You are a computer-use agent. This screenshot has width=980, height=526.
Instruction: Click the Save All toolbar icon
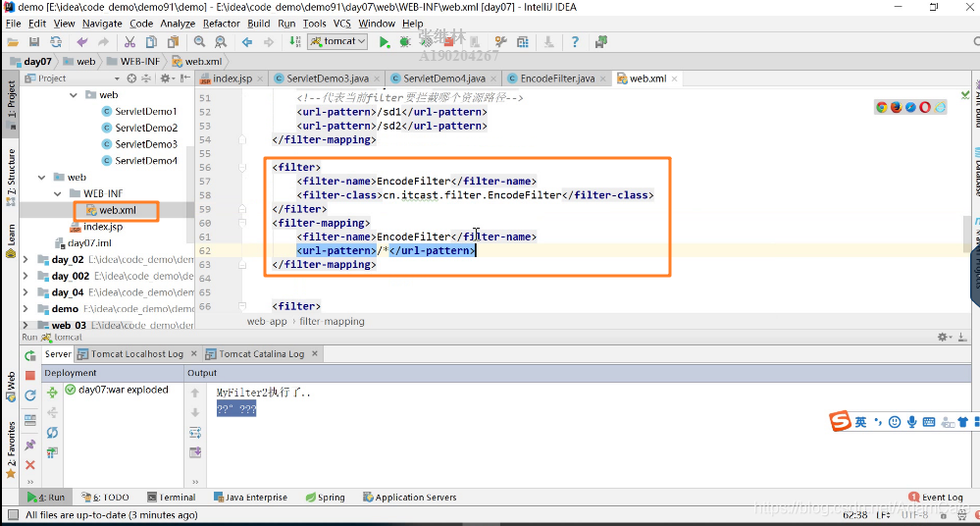[34, 42]
